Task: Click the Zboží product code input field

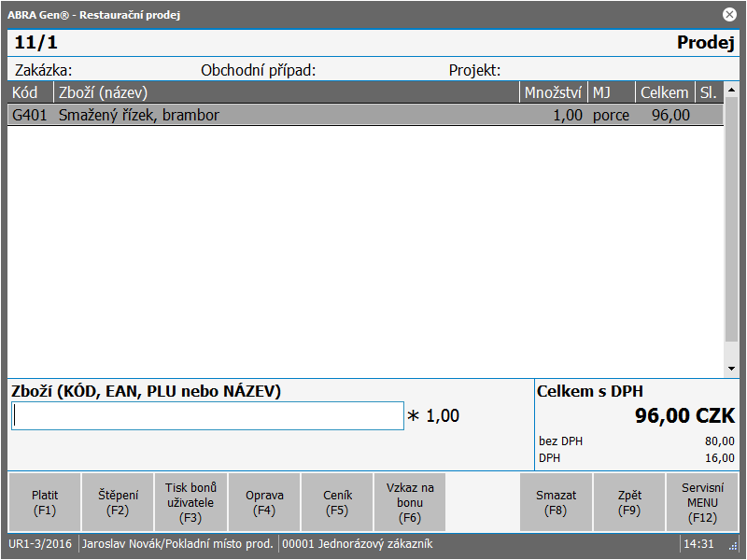Action: (207, 416)
